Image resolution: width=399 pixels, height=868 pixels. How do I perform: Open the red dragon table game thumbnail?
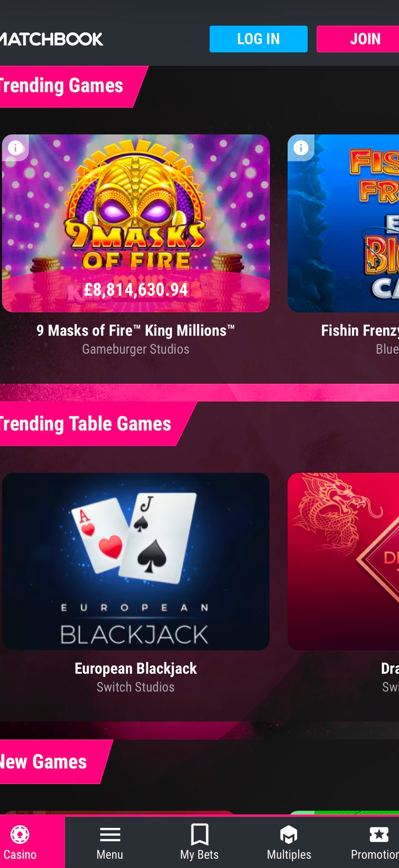point(343,561)
